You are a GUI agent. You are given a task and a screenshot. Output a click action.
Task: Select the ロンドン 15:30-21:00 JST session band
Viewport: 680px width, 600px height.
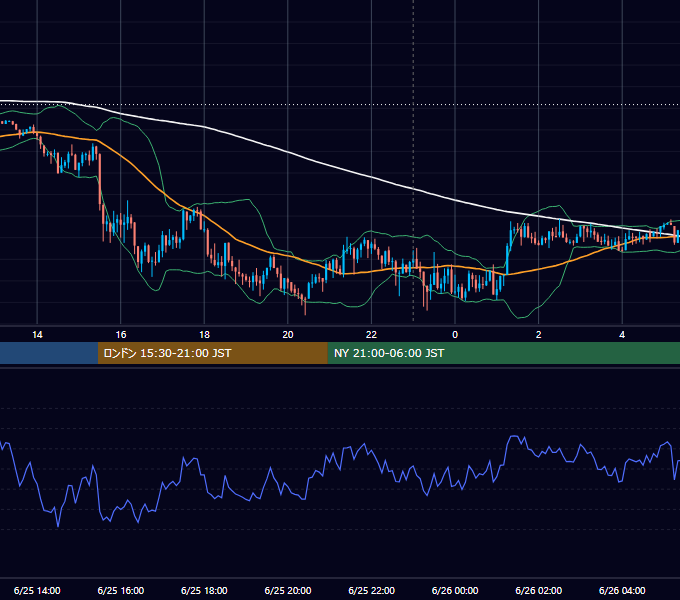[x=212, y=353]
